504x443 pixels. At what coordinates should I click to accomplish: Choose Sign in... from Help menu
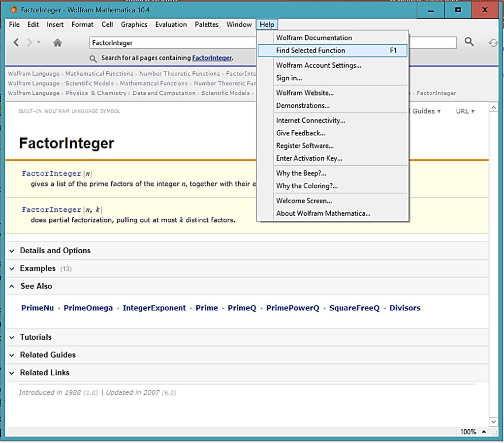[x=333, y=78]
